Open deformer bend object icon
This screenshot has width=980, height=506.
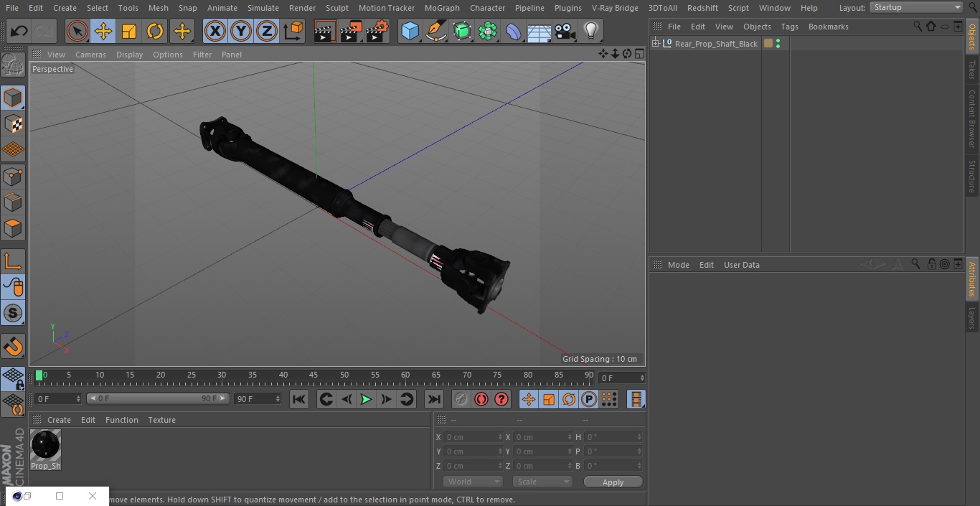[514, 32]
